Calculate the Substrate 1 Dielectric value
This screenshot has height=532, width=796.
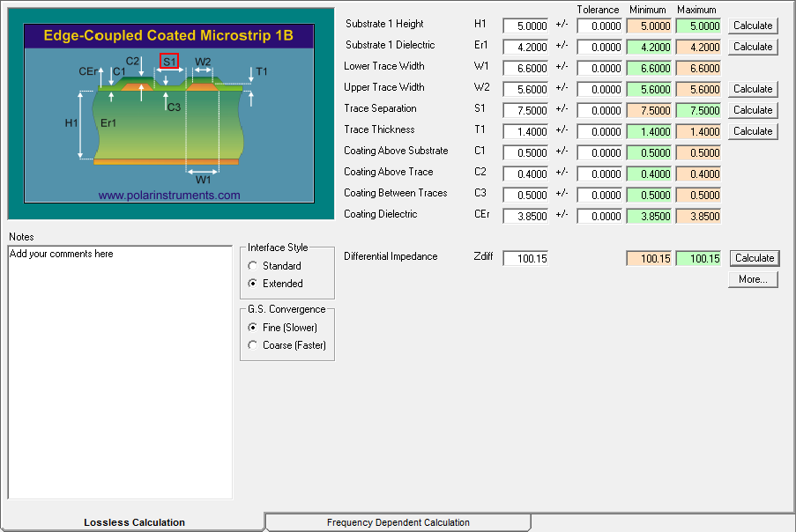[x=753, y=47]
